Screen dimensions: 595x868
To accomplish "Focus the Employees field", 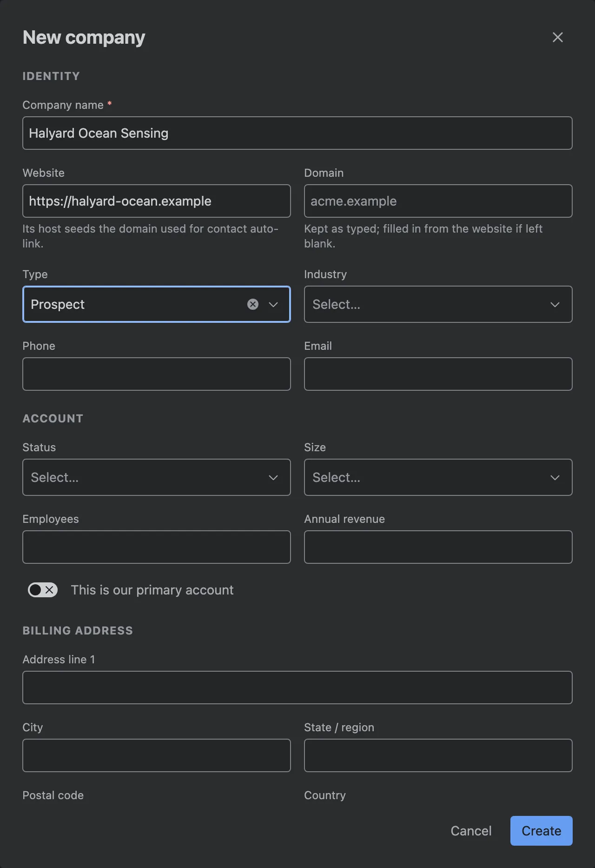I will point(157,547).
